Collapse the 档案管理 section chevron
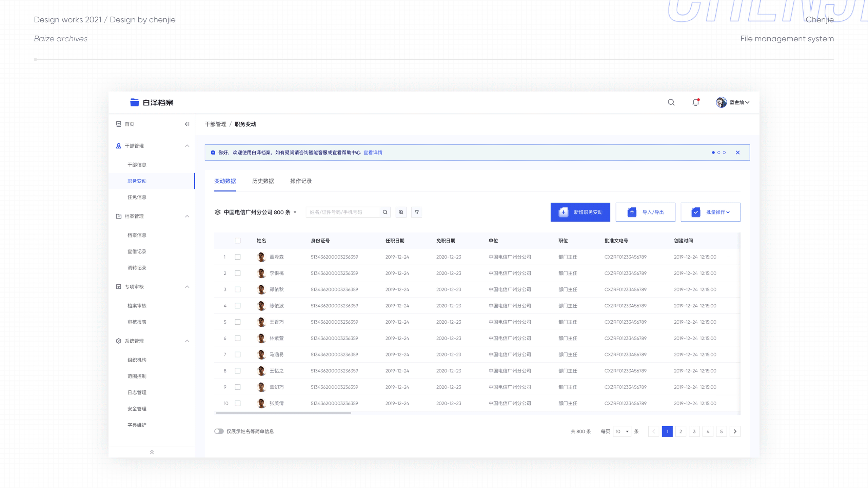Image resolution: width=868 pixels, height=488 pixels. (187, 216)
